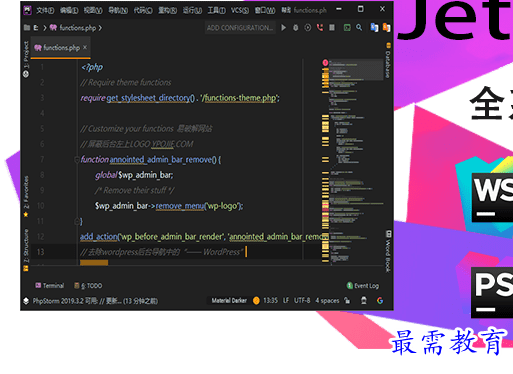Change 4 spaces indent setting

(x=327, y=301)
